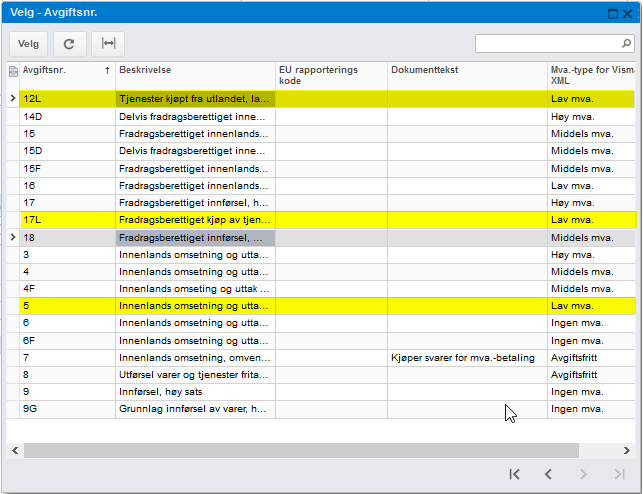Viewport: 643px width, 494px height.
Task: Go to first page of results
Action: [514, 474]
